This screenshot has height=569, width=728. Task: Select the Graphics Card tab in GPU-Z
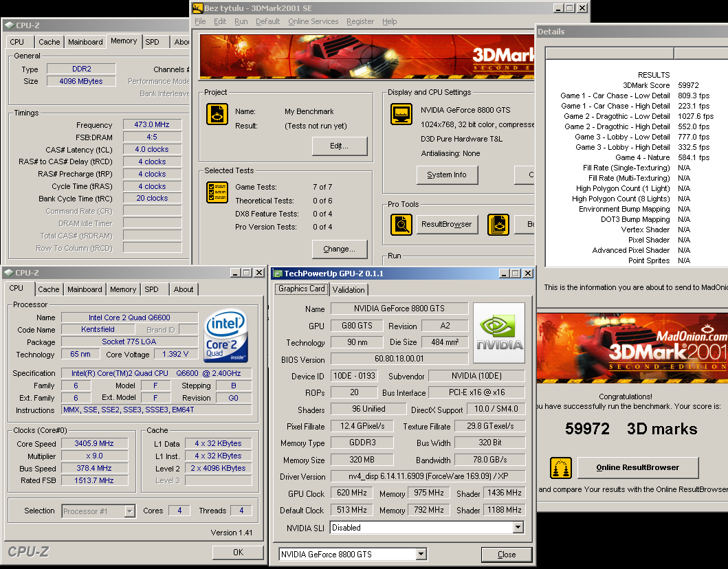pyautogui.click(x=302, y=289)
